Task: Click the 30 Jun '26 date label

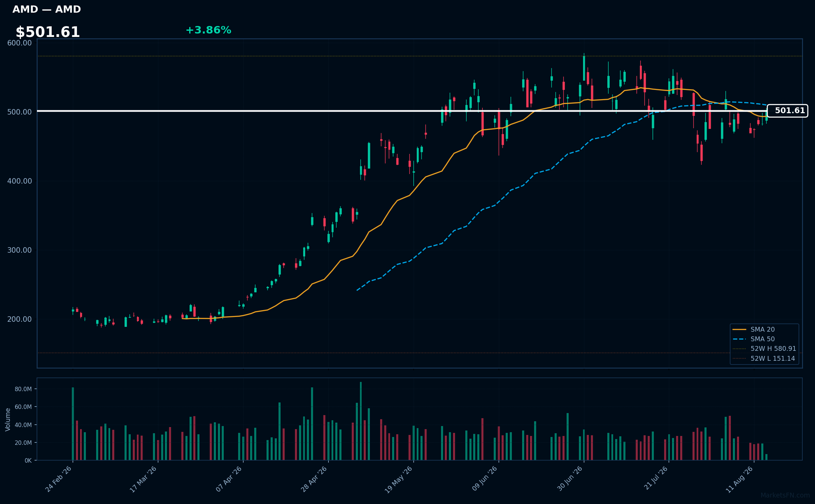Action: [570, 479]
